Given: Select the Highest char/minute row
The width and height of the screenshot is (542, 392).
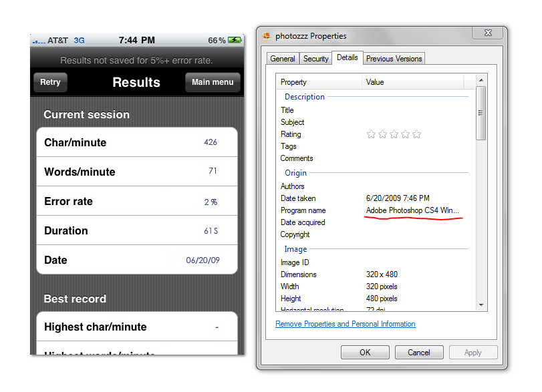Looking at the screenshot, I should click(x=137, y=327).
